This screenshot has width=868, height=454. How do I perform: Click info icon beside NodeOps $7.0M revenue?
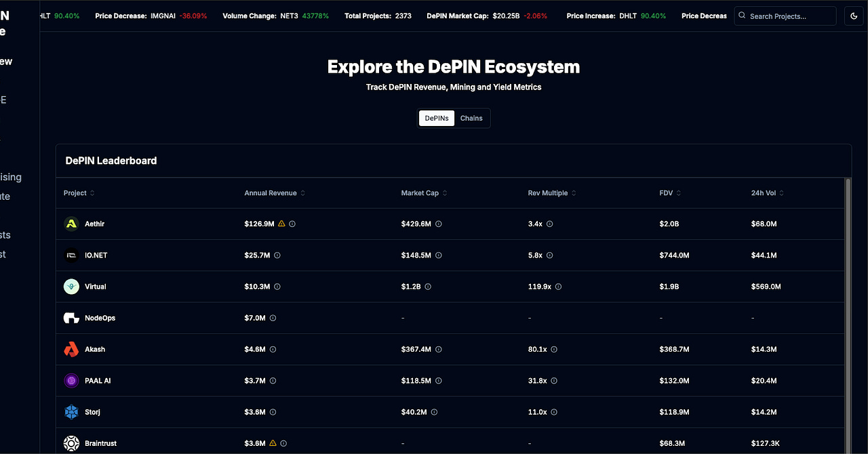[273, 318]
